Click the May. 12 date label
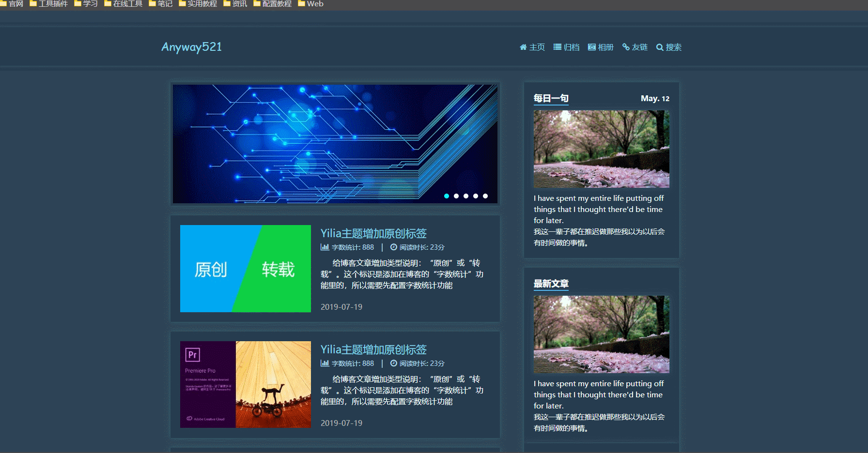This screenshot has height=453, width=868. tap(655, 98)
